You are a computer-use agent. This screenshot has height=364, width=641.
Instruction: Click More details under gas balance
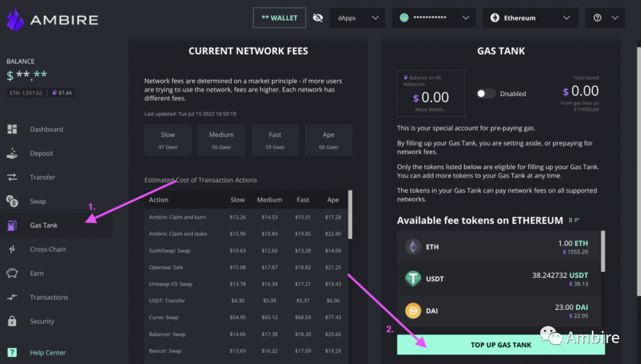(431, 110)
